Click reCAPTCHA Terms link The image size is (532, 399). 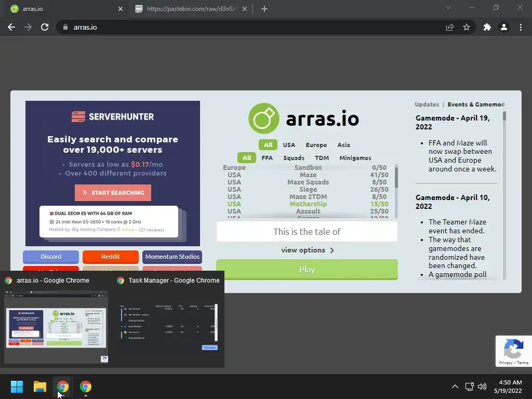[x=523, y=363]
